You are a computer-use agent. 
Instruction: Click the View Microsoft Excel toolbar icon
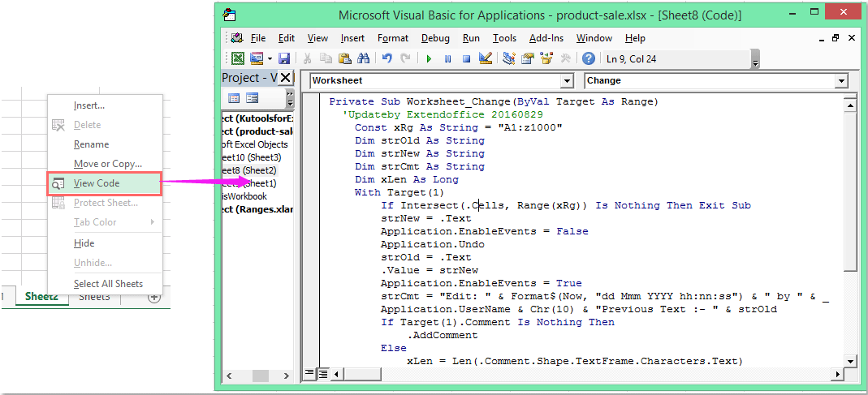238,58
